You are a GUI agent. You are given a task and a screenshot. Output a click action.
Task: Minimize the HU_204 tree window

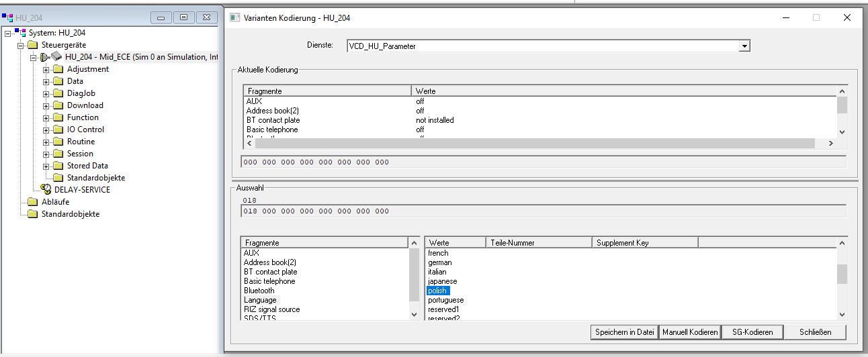click(x=161, y=17)
